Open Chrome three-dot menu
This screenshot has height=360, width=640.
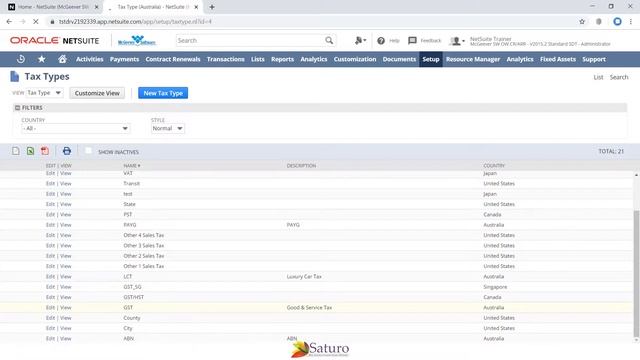631,22
